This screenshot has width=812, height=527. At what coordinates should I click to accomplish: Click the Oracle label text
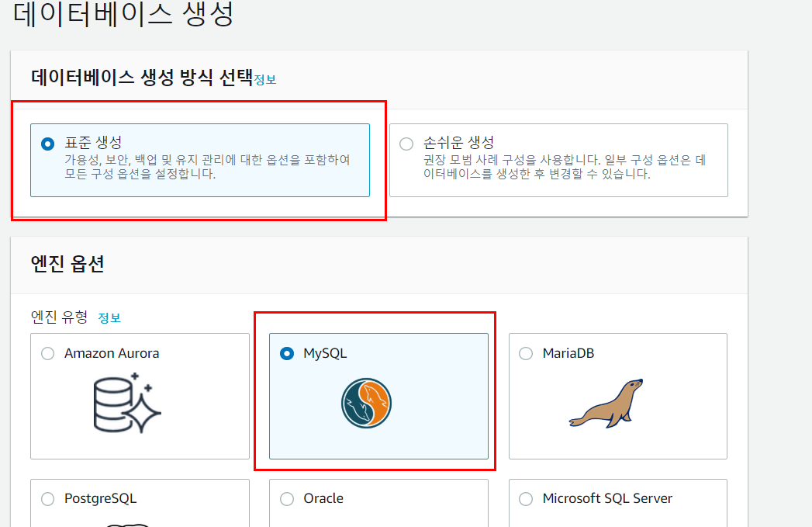(x=323, y=498)
